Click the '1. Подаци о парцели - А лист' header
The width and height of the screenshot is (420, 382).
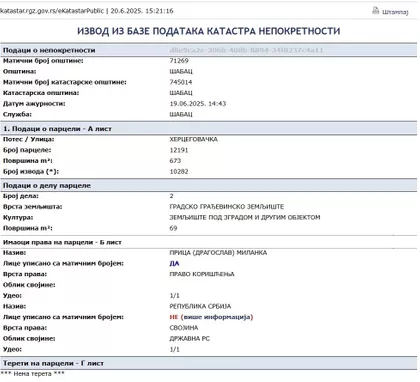click(209, 129)
